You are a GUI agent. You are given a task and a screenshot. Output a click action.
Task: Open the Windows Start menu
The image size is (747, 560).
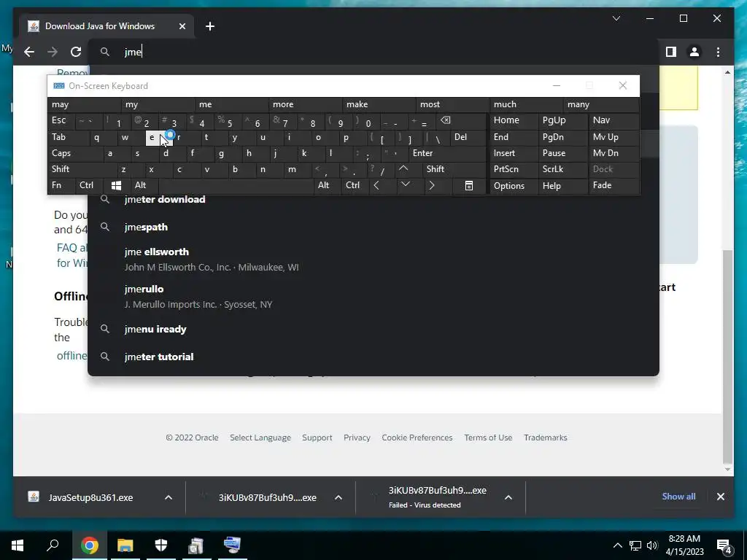(18, 545)
